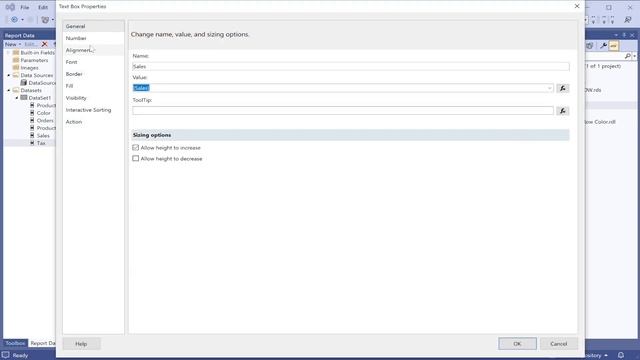Switch to the Report Data tab
This screenshot has height=360, width=640.
pos(42,343)
